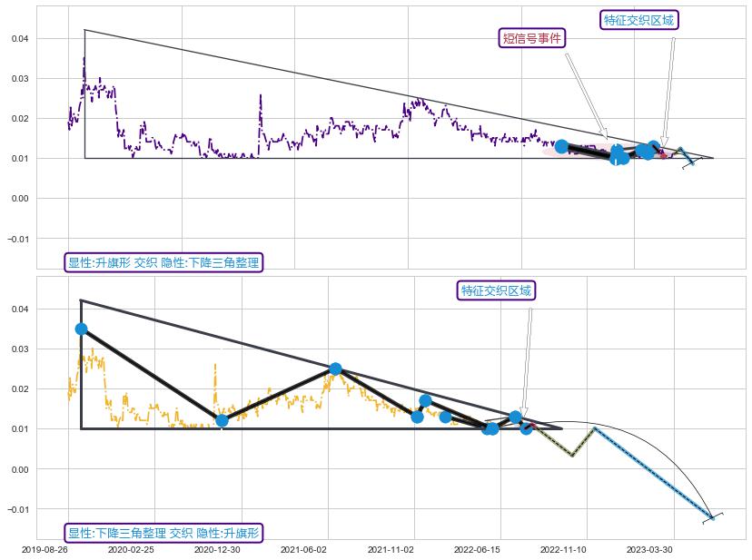This screenshot has width=752, height=560.
Task: Select the 特征交织区域 annotation in the upper chart
Action: pyautogui.click(x=639, y=20)
